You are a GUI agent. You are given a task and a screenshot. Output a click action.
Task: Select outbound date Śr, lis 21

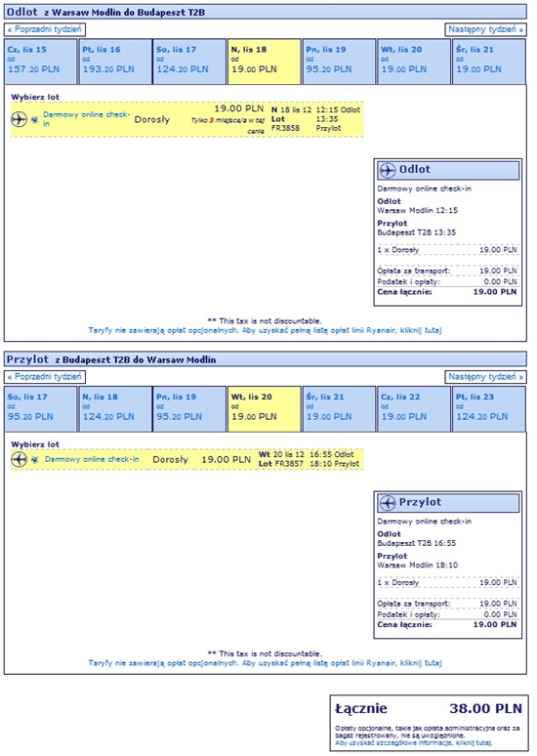pos(489,62)
